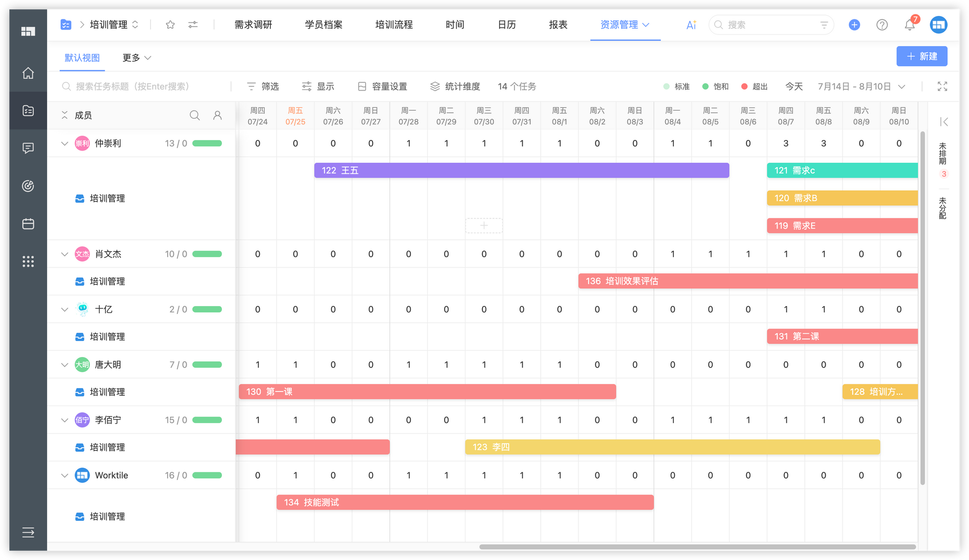Screen dimensions: 969x560
Task: Expand the 更多 views dropdown
Action: [137, 58]
